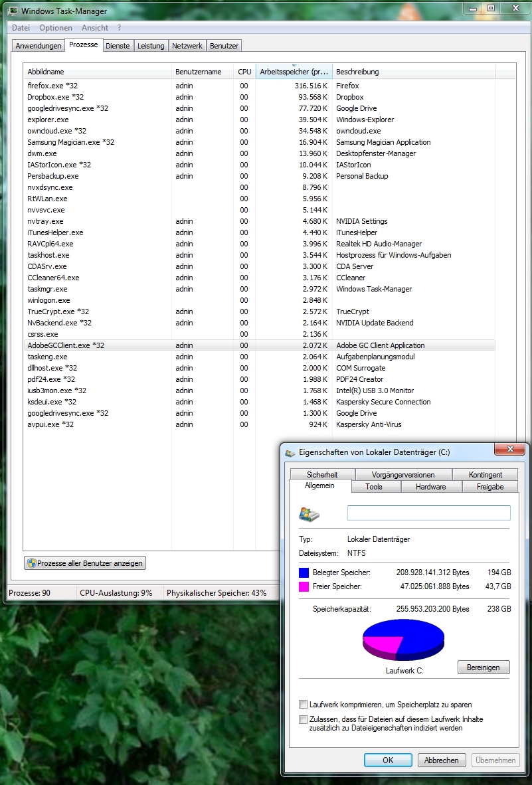Select the dwm.exe process

pyautogui.click(x=259, y=153)
